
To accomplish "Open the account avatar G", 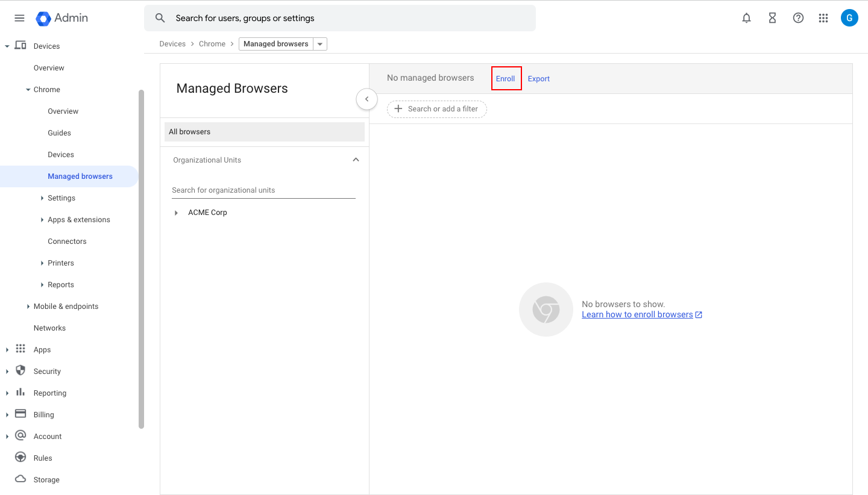I will point(849,18).
